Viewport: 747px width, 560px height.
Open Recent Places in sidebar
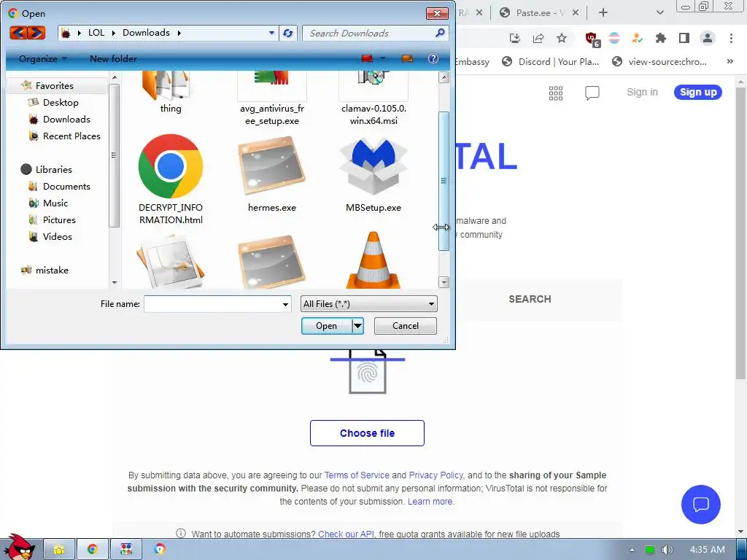click(x=71, y=136)
